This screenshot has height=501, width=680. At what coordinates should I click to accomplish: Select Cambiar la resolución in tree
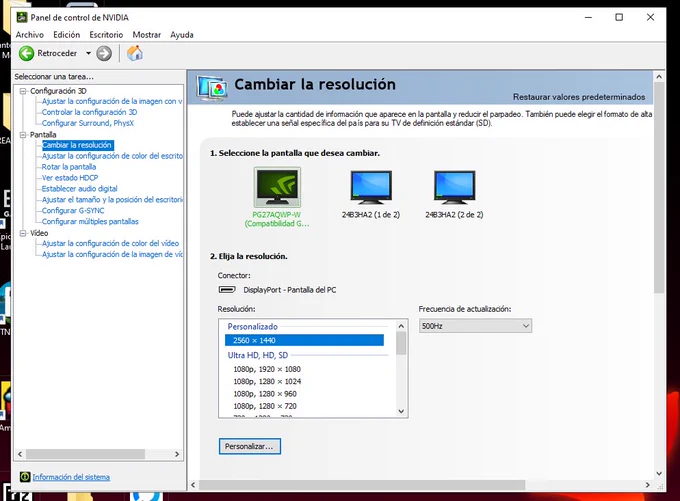point(77,145)
